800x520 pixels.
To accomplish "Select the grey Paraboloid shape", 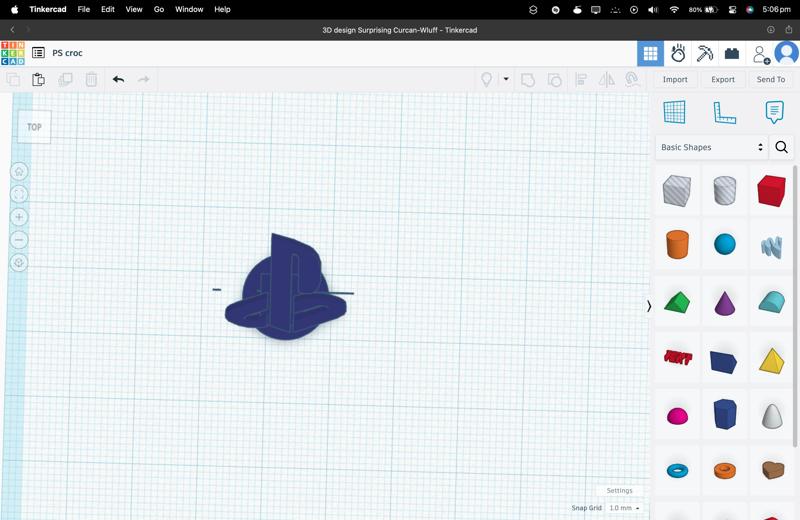I will (772, 416).
